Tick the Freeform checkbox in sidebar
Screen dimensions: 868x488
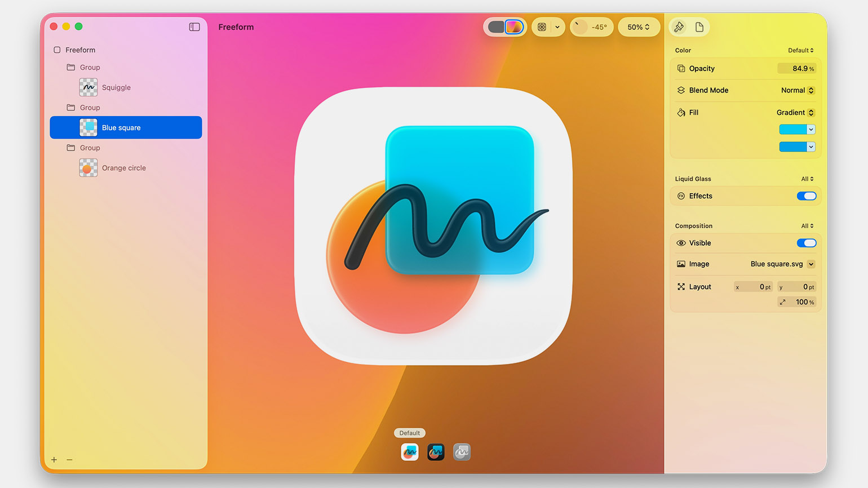click(x=57, y=50)
